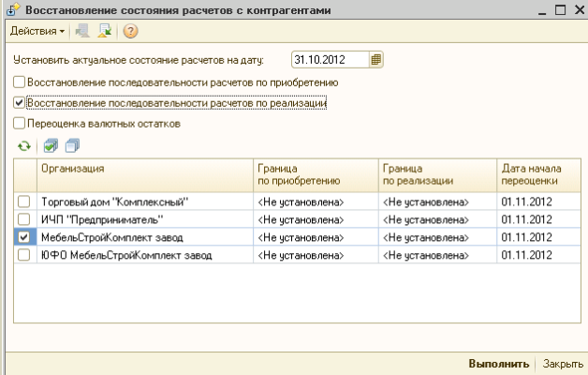The image size is (588, 375).
Task: Click the green refresh list icon
Action: pos(24,145)
